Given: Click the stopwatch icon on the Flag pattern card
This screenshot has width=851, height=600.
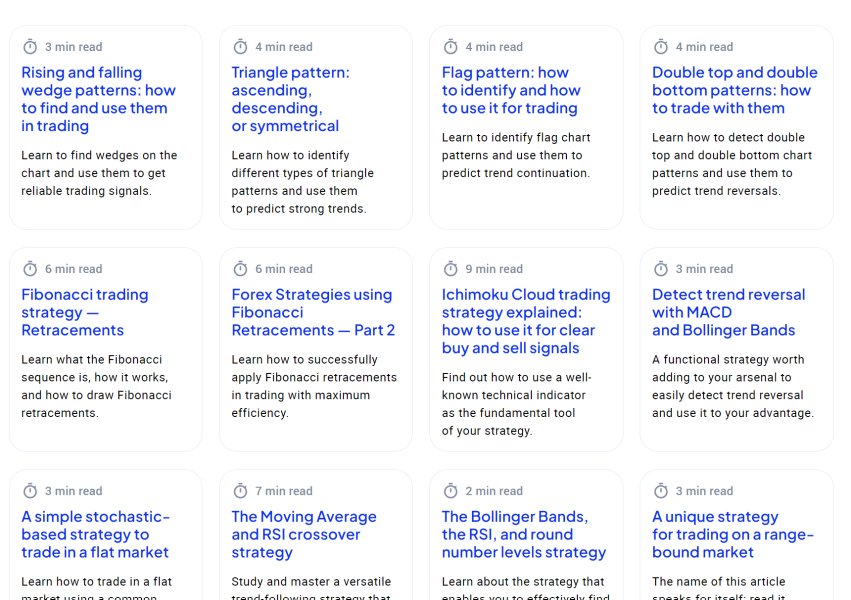Looking at the screenshot, I should 451,47.
